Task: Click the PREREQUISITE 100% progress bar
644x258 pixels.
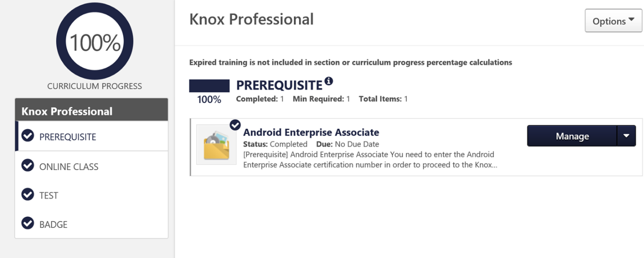Action: (209, 86)
